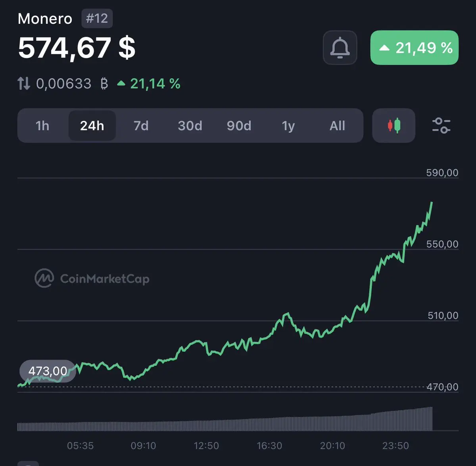476x466 pixels.
Task: Tap the swap arrows currency icon
Action: tap(24, 83)
